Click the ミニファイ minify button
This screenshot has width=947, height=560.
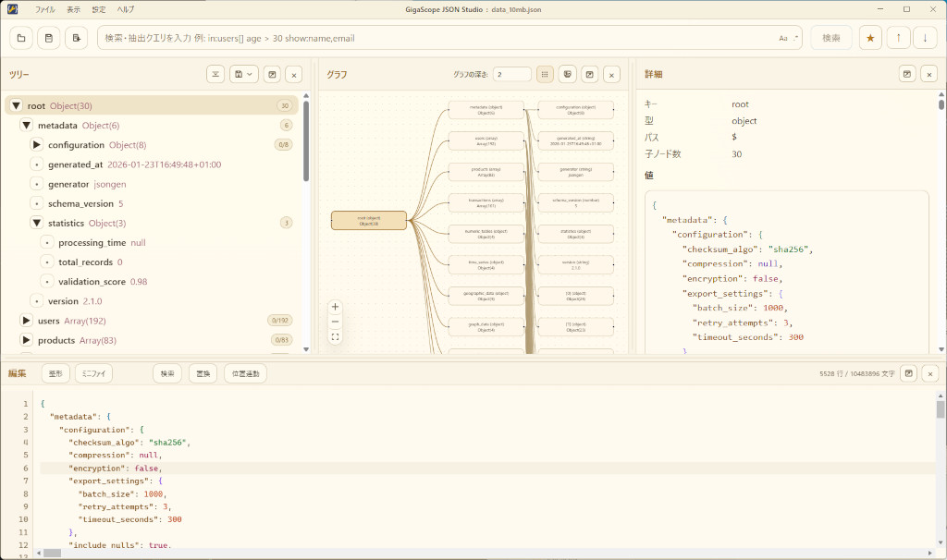93,373
